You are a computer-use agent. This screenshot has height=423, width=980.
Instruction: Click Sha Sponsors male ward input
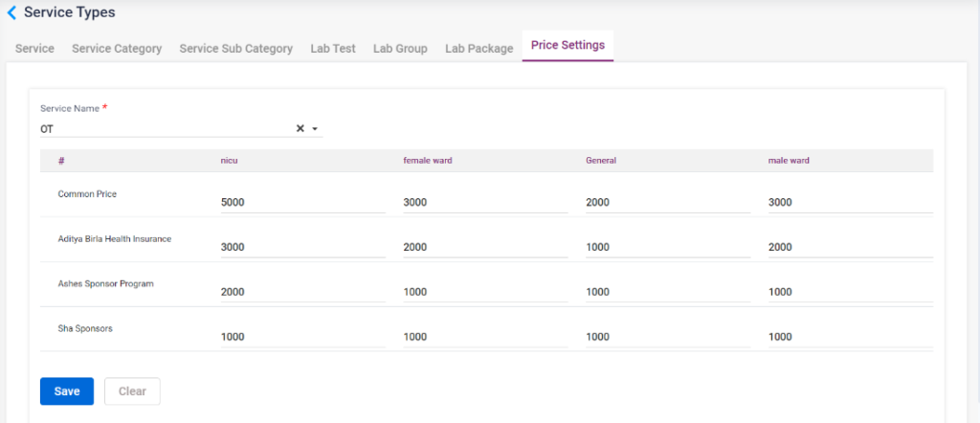[x=850, y=337]
